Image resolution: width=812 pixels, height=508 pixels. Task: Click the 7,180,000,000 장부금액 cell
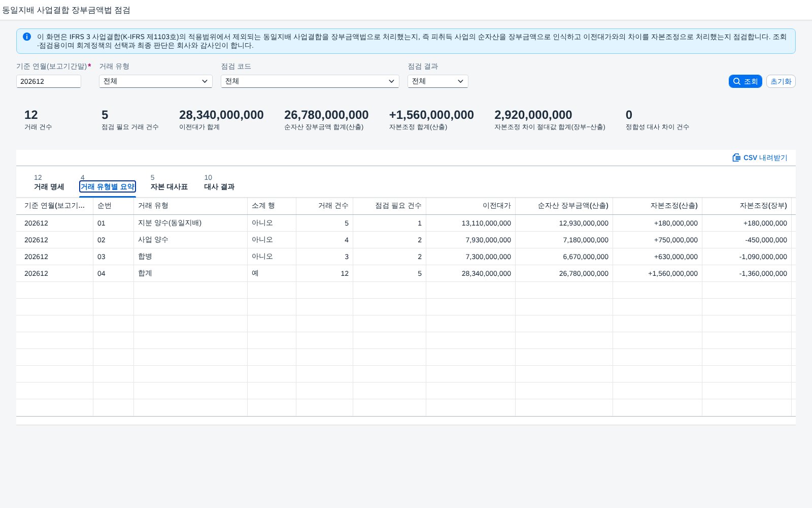tap(564, 240)
